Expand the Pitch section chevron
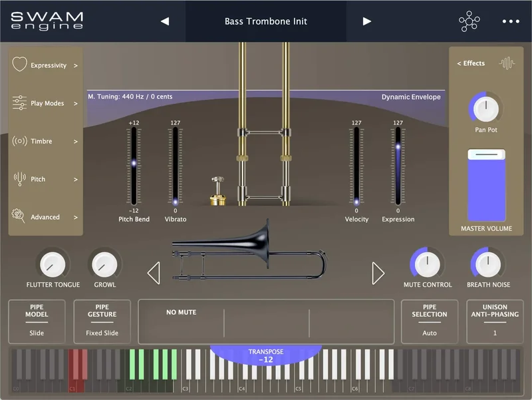Viewport: 532px width, 400px height. pos(76,179)
